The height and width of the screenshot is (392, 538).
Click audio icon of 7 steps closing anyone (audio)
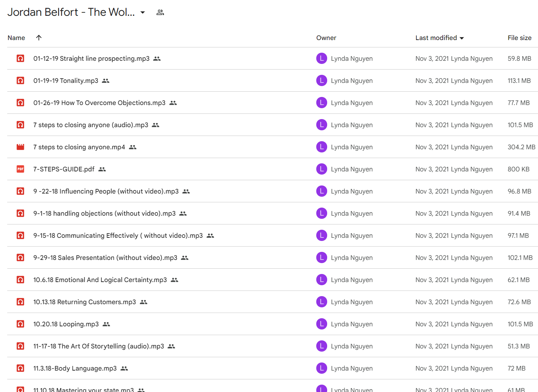pyautogui.click(x=20, y=125)
